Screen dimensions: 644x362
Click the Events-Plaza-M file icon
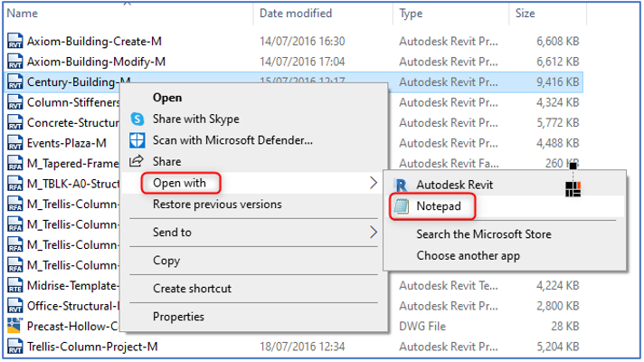tap(15, 143)
